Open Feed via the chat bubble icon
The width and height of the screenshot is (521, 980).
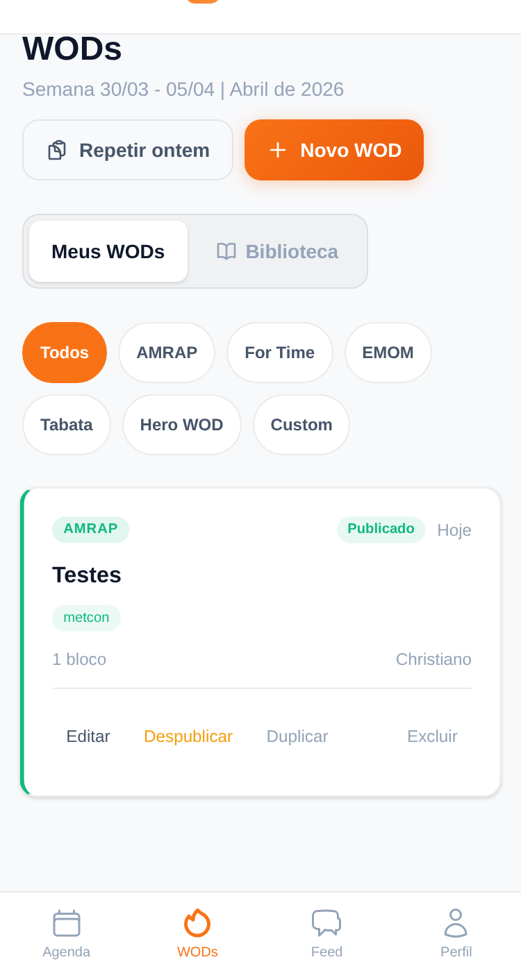click(326, 922)
